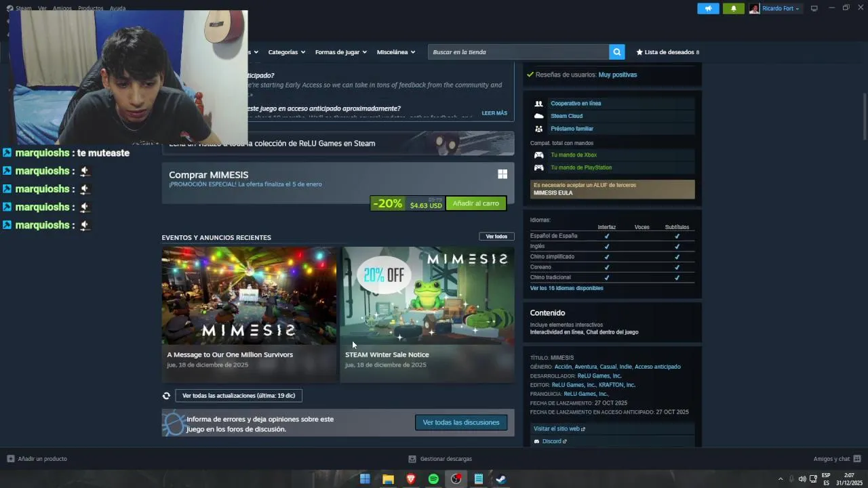Click the -20% discount badge
The height and width of the screenshot is (488, 868).
click(387, 203)
